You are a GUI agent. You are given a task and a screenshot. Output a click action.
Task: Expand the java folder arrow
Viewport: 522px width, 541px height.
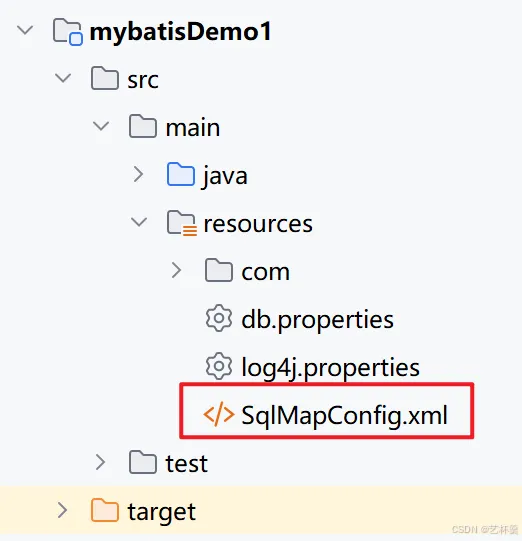pos(139,174)
